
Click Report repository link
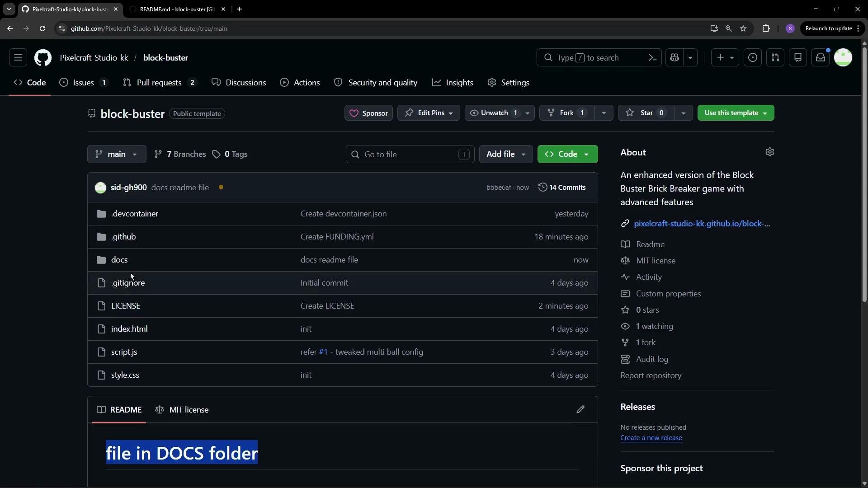click(x=651, y=375)
